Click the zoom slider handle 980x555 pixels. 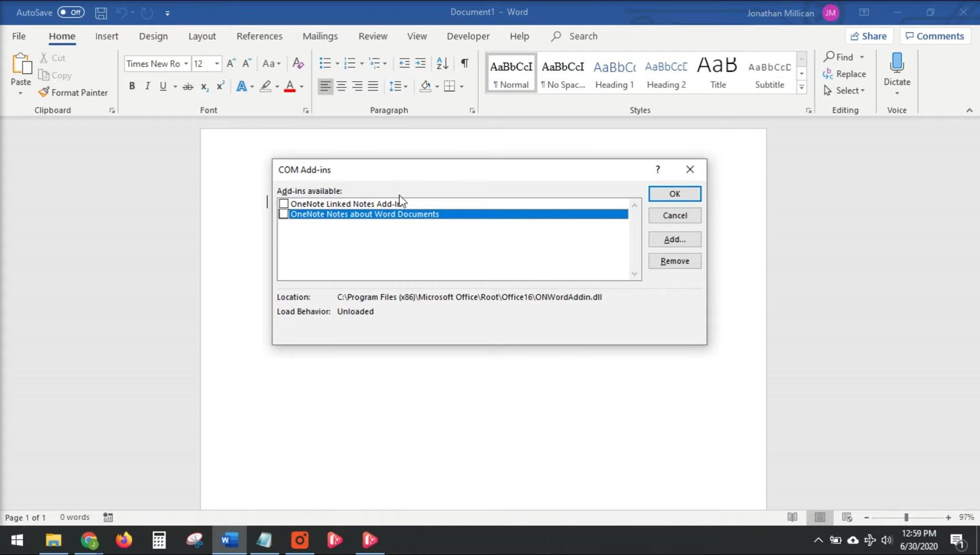click(x=906, y=517)
